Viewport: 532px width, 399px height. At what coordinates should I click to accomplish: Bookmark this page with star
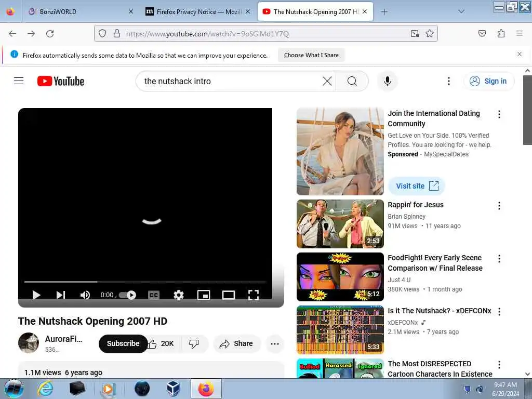430,34
